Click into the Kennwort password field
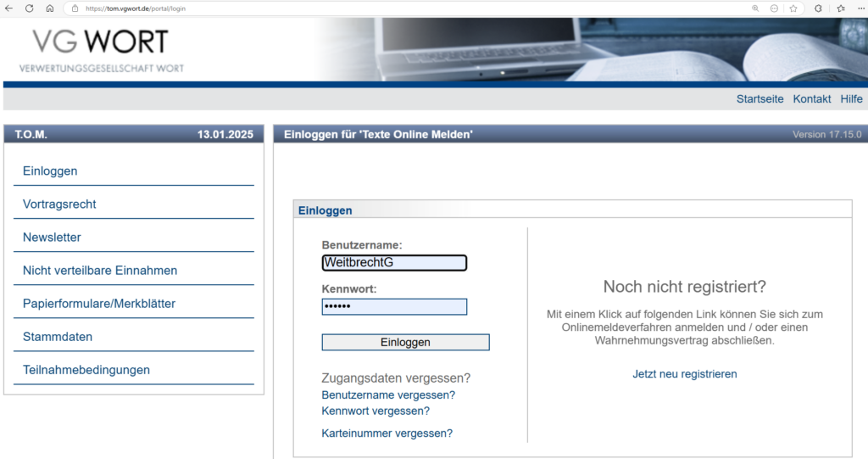Viewport: 868px width, 459px height. coord(394,307)
